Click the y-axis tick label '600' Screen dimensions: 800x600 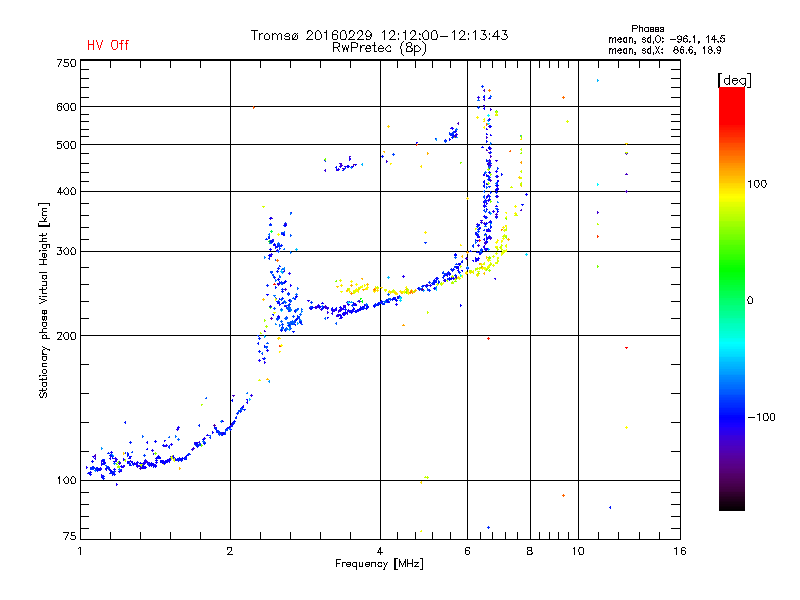[66, 107]
